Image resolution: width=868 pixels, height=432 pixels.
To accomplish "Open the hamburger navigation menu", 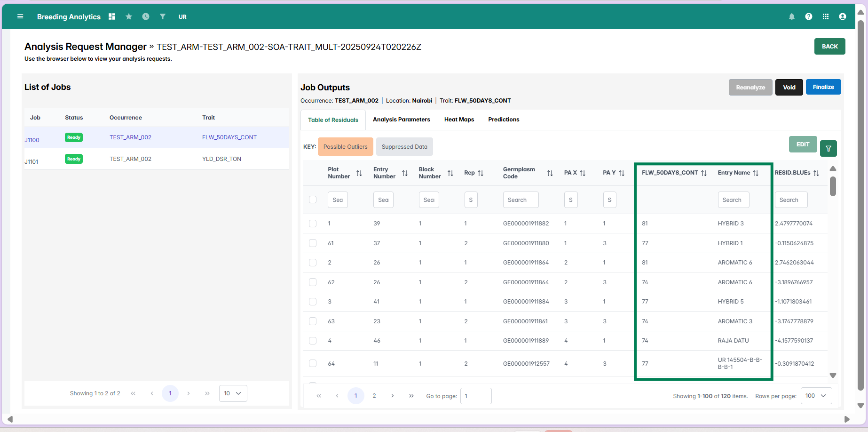I will point(20,16).
